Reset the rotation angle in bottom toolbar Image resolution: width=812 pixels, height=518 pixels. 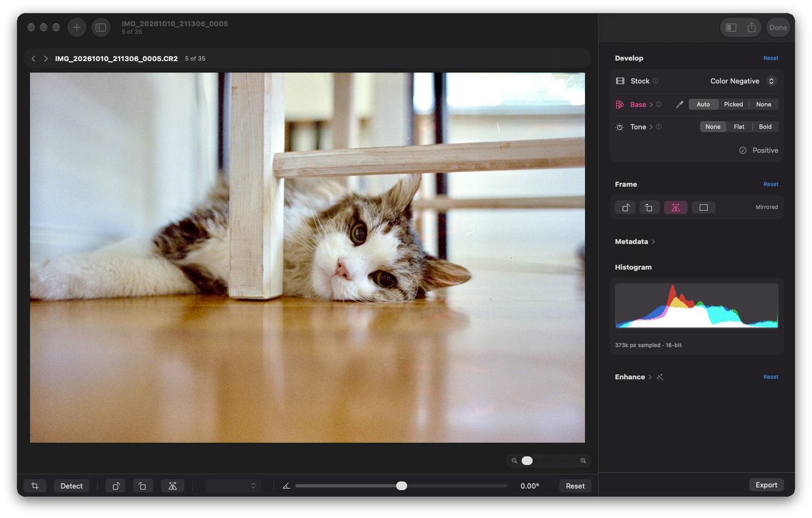pos(575,486)
